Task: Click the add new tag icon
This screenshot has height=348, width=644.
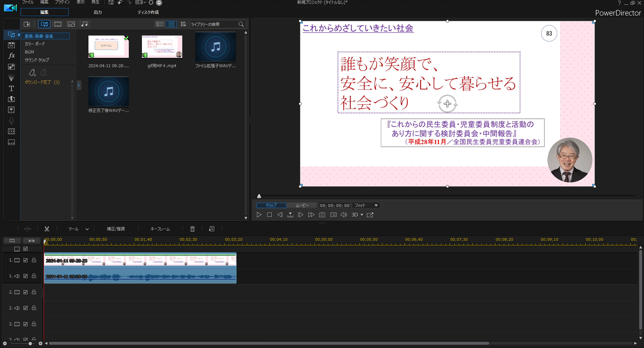Action: pos(32,72)
